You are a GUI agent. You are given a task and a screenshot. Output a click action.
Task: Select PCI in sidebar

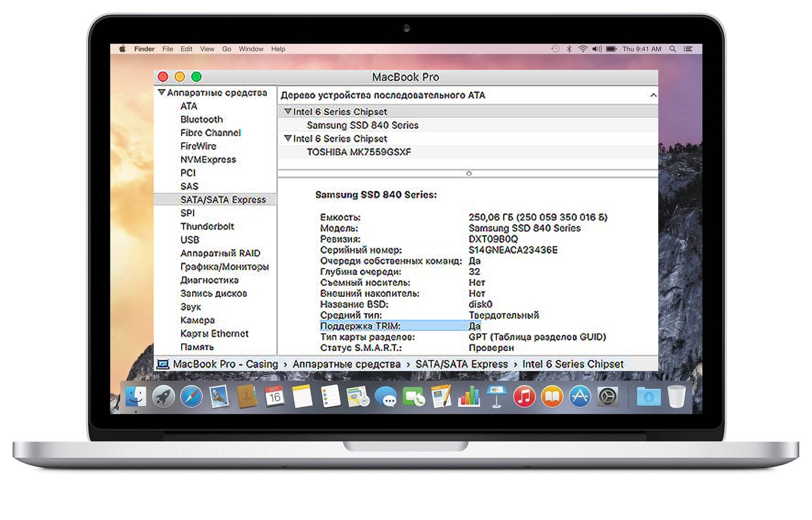tap(188, 173)
